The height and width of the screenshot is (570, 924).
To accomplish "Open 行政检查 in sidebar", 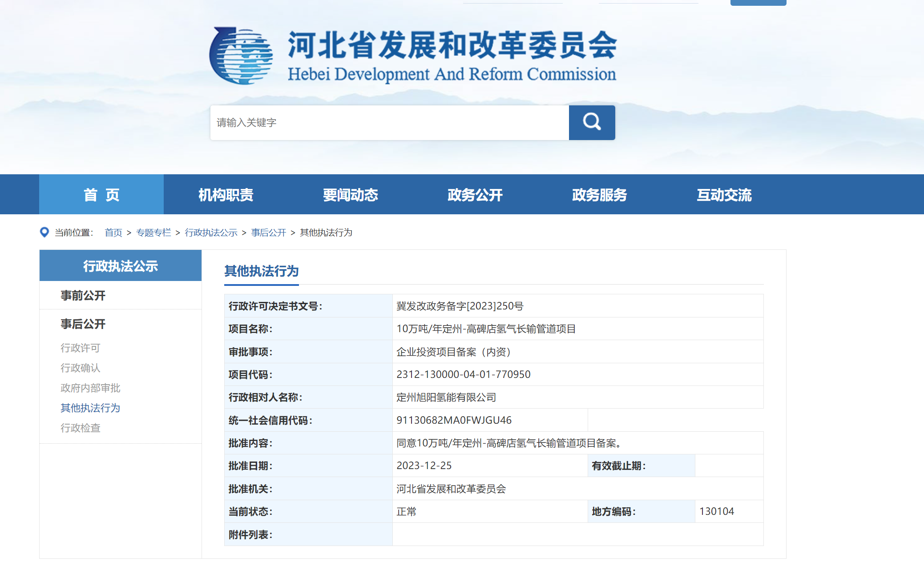I will coord(81,428).
